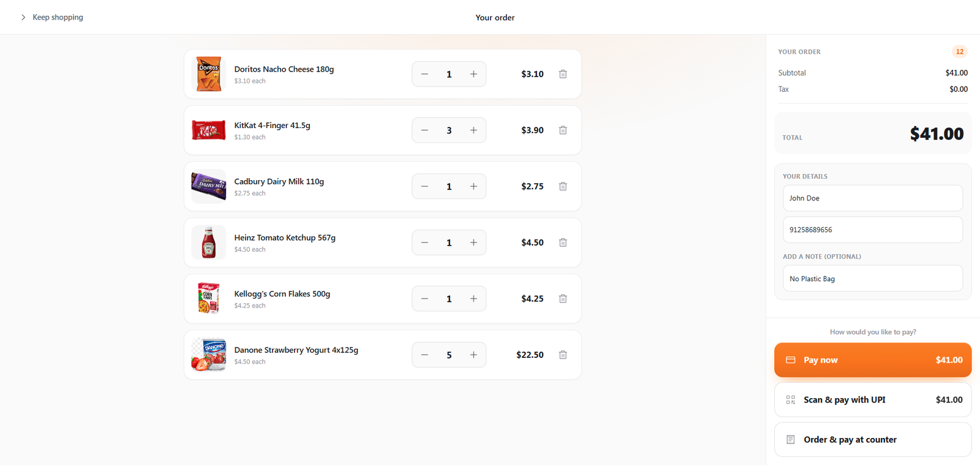Click trash icon for Cadbury Dairy Milk
Viewport: 980px width, 465px height.
(563, 186)
